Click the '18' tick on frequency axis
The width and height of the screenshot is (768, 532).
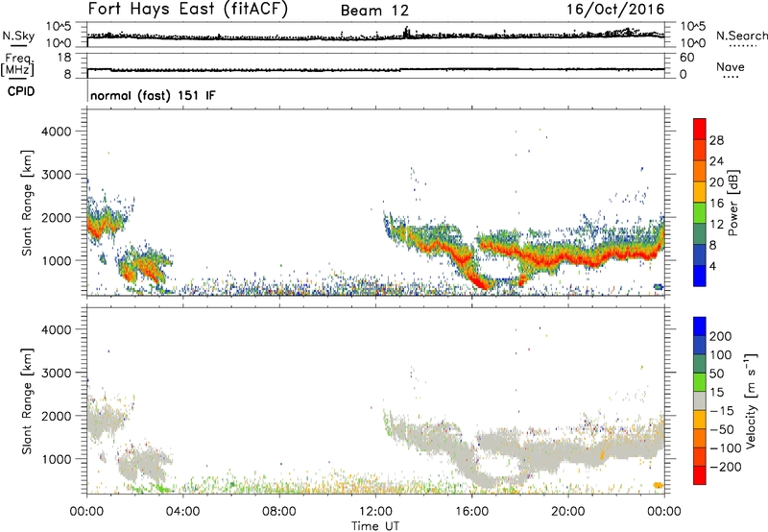click(x=63, y=58)
